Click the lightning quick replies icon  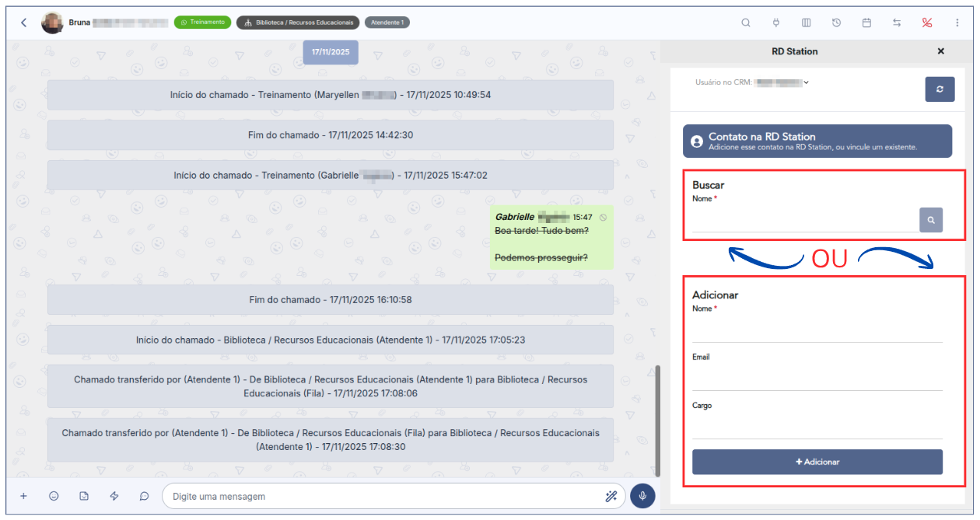[x=114, y=496]
